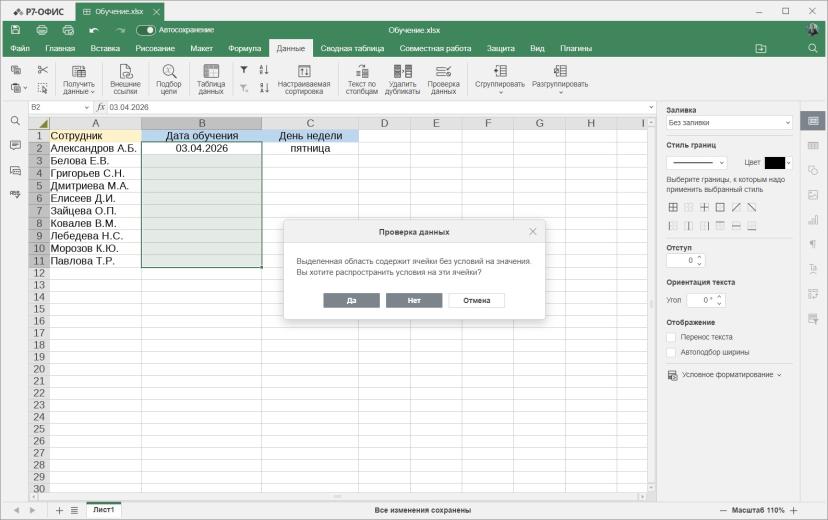The width and height of the screenshot is (828, 520).
Task: Click the "Да" button in dialog
Action: tap(351, 300)
